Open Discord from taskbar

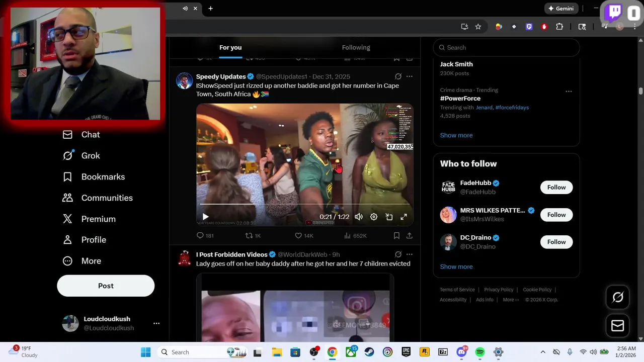[461, 352]
